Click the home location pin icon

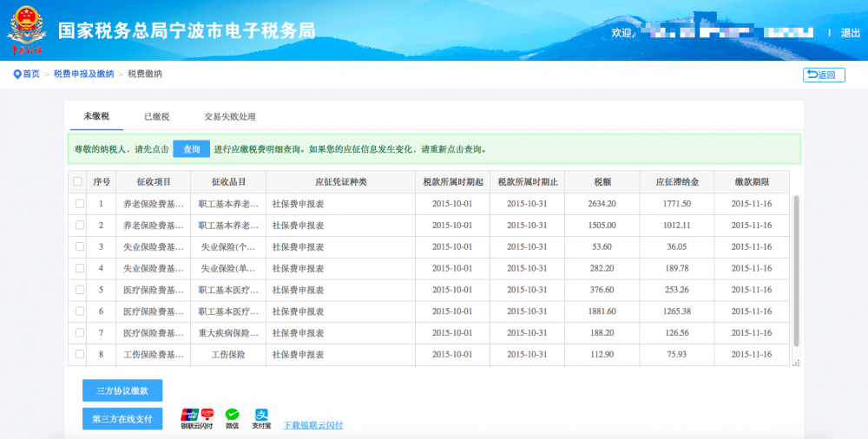pyautogui.click(x=17, y=75)
